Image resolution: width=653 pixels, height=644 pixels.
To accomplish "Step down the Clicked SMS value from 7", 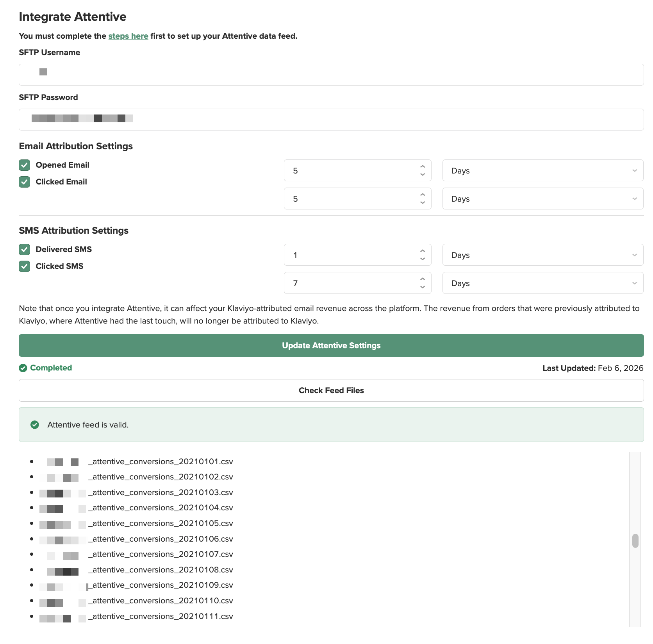I will [423, 287].
